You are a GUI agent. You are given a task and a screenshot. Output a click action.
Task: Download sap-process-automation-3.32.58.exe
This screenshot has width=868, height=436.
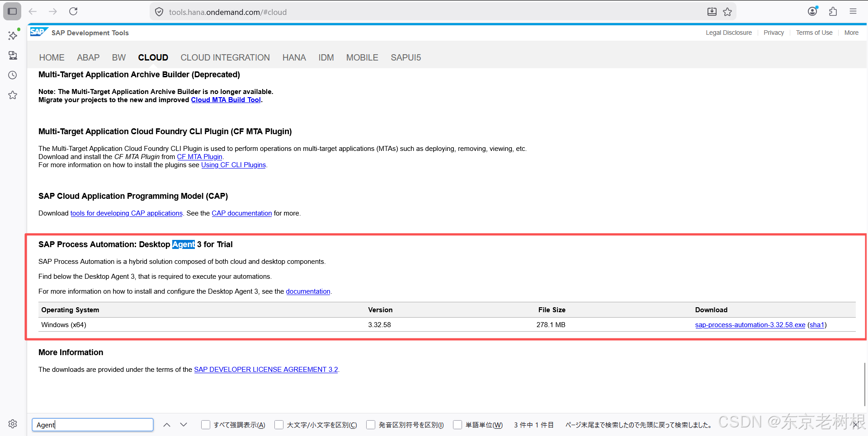coord(750,325)
